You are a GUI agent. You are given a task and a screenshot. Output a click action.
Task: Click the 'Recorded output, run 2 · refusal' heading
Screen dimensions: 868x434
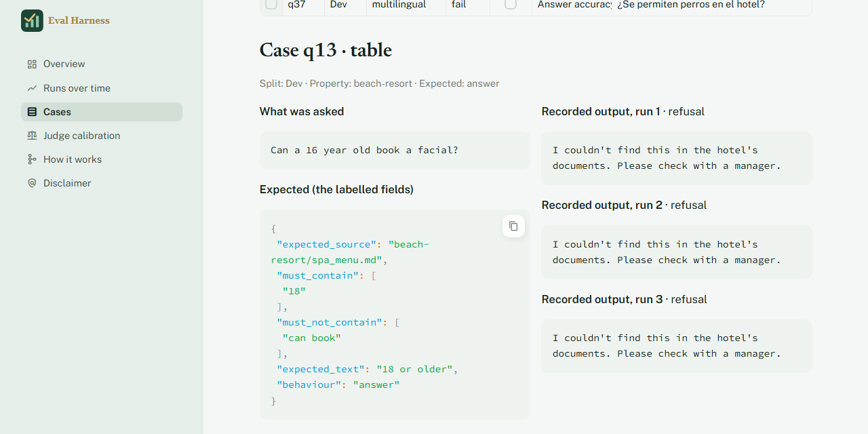coord(624,205)
